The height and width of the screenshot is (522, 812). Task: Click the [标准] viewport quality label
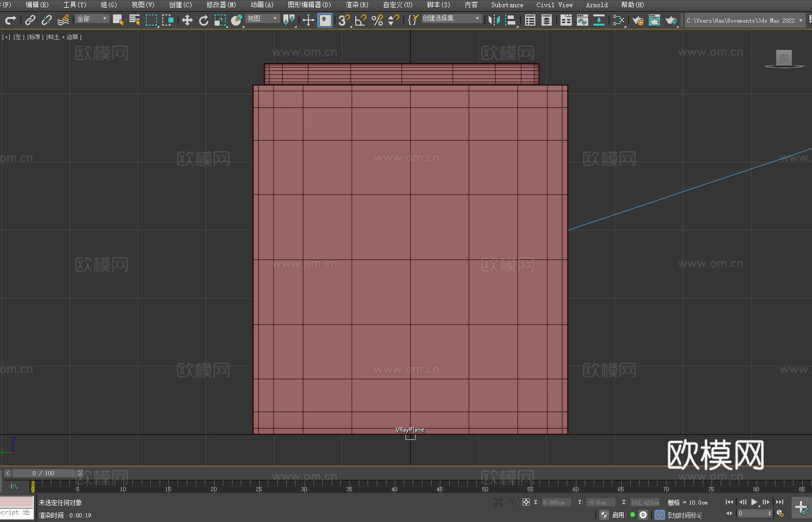coord(35,37)
